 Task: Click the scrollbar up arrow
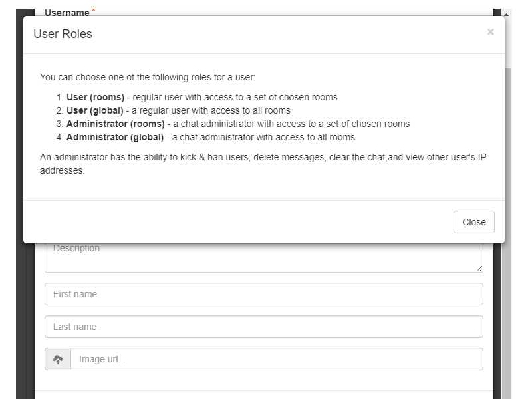click(506, 13)
